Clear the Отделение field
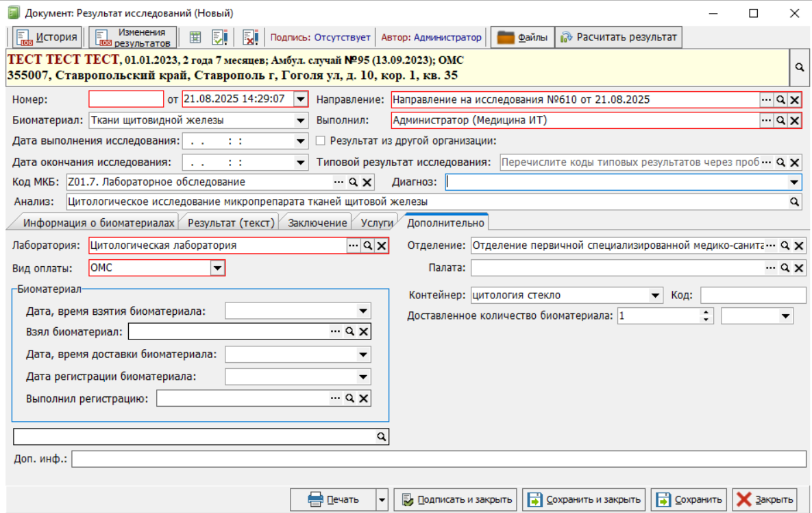The width and height of the screenshot is (812, 513). tap(799, 246)
